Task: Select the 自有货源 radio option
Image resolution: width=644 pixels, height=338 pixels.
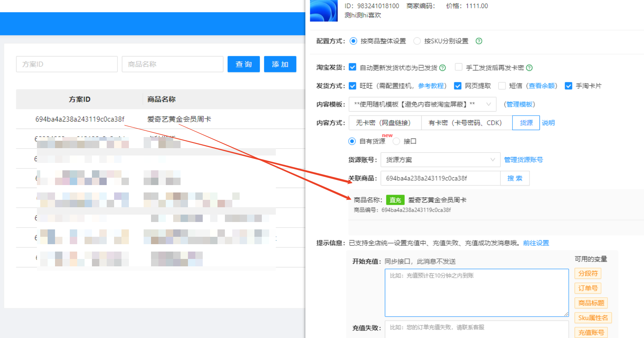Action: pos(352,141)
